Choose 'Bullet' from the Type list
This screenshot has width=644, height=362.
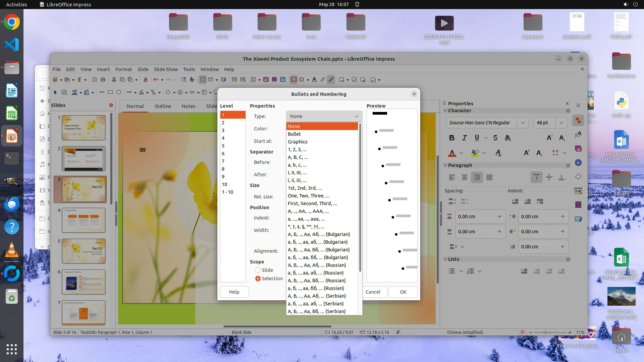point(294,134)
